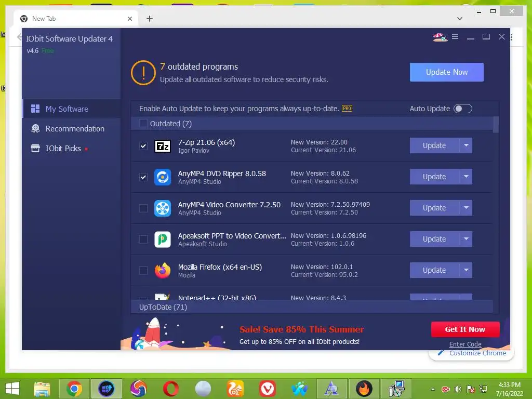This screenshot has height=399, width=532.
Task: Click IObit Software Updater taskbar icon
Action: (106, 389)
